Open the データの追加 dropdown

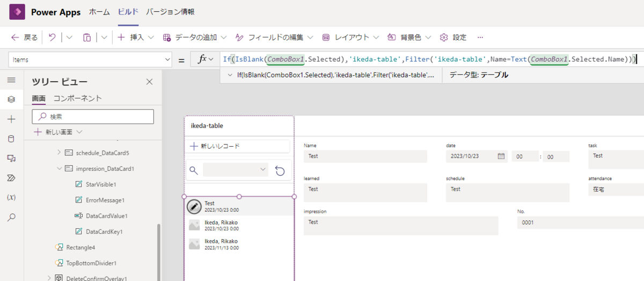(x=195, y=38)
